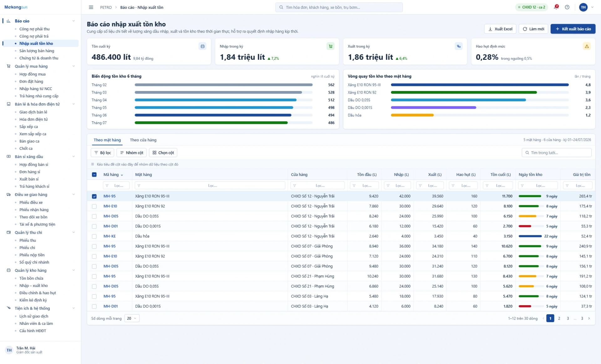Check the MH-95 Giải Phóng row checkbox

pyautogui.click(x=94, y=246)
